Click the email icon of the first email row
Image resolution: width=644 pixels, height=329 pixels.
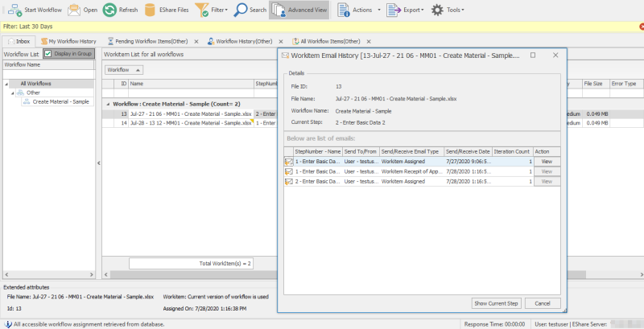[x=288, y=161]
